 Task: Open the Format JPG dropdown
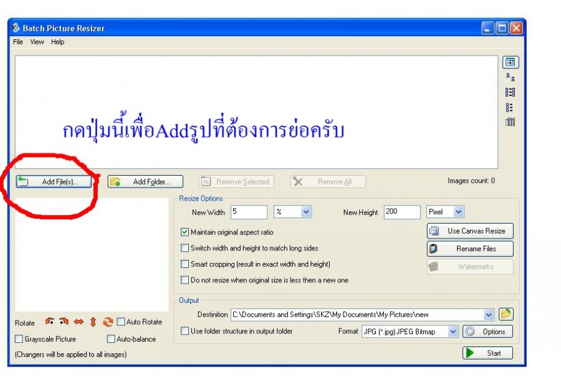tap(453, 332)
